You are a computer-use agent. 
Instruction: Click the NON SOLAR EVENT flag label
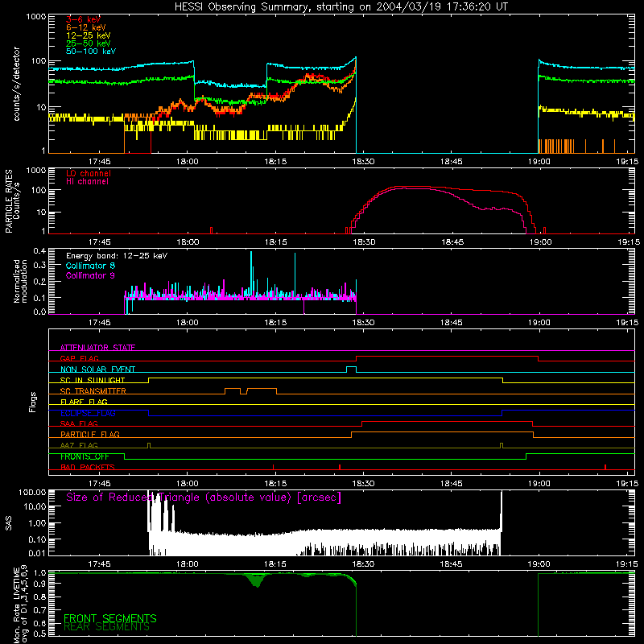tap(97, 369)
